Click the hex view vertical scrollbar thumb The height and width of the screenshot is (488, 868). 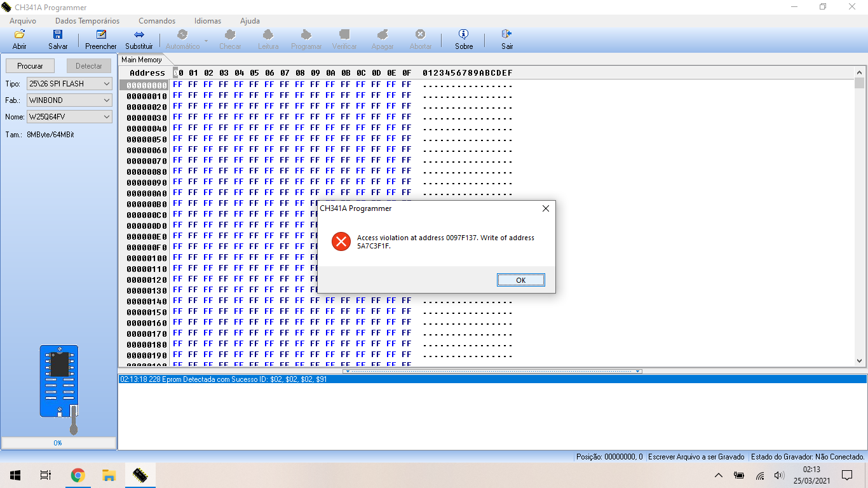tap(860, 83)
